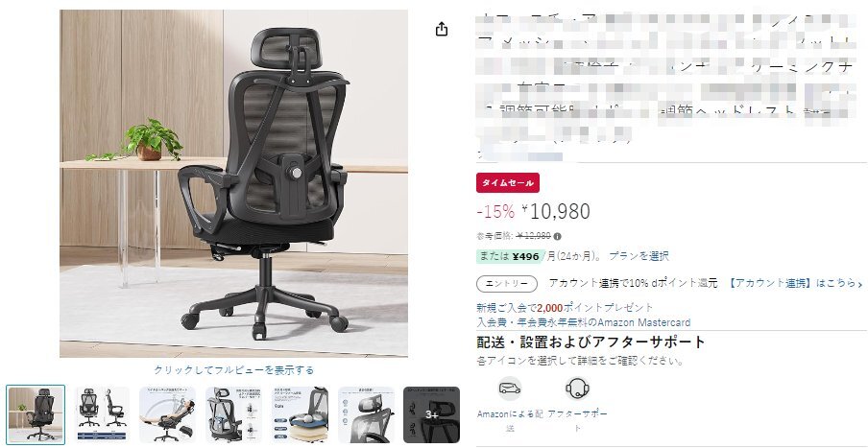Select the after-support headset icon

577,389
